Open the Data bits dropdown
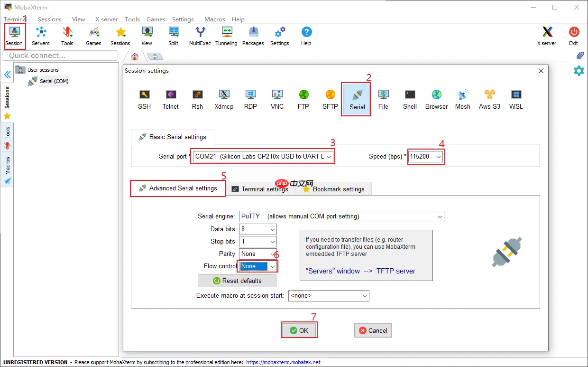The image size is (588, 367). (258, 229)
